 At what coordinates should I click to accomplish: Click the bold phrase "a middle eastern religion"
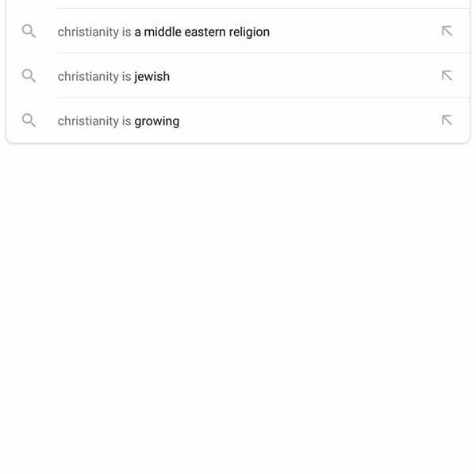click(202, 32)
